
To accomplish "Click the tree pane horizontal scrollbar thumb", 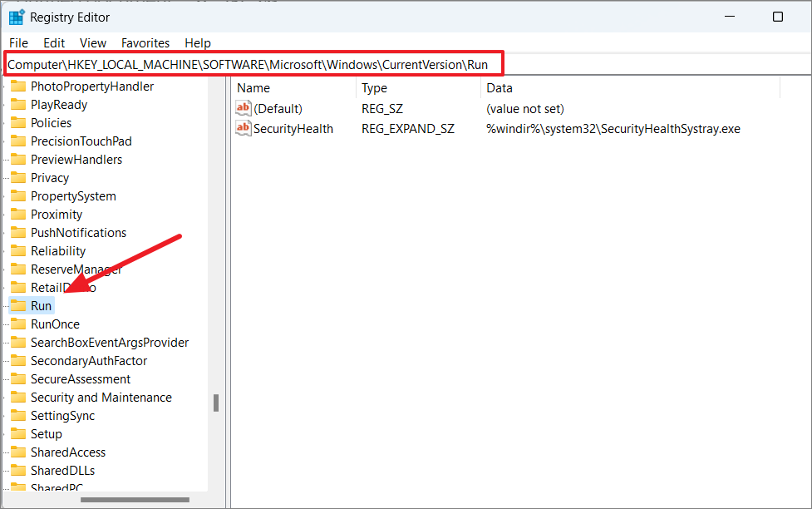I will [135, 500].
